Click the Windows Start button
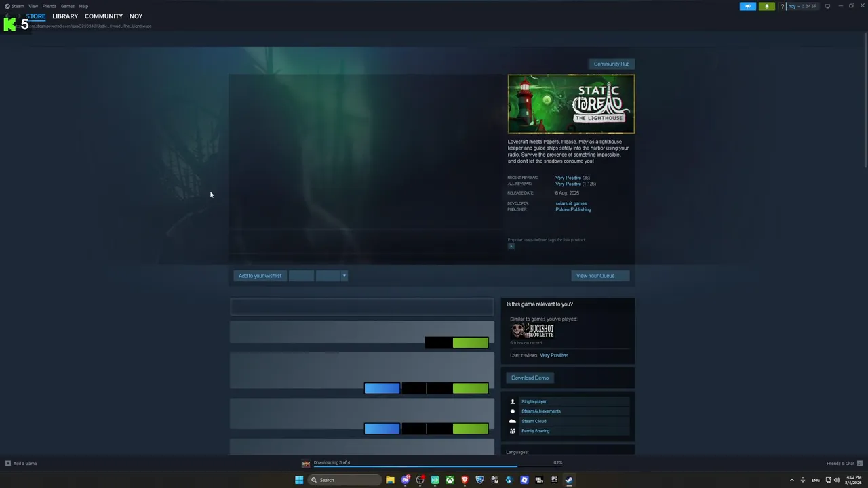 (x=299, y=480)
